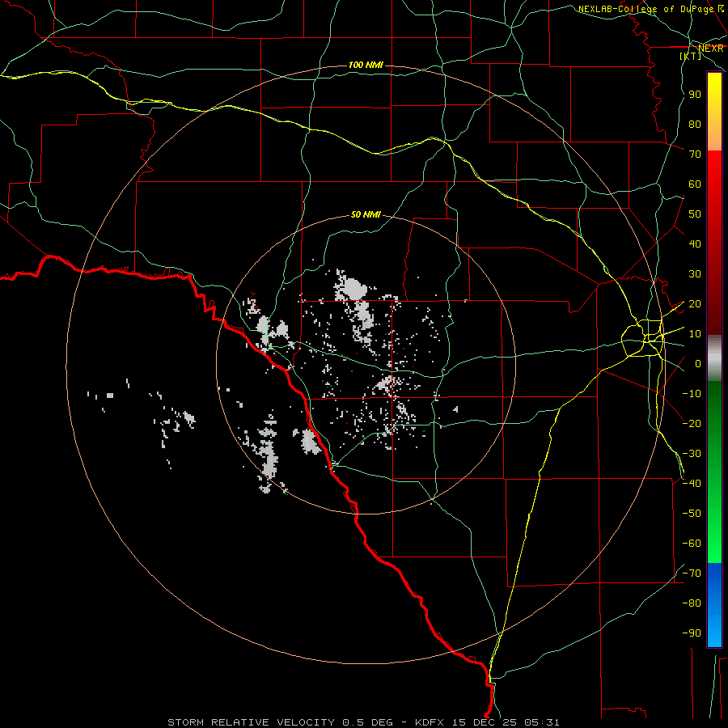Click the -10 value on velocity scale
Viewport: 728px width, 728px height.
pyautogui.click(x=692, y=394)
